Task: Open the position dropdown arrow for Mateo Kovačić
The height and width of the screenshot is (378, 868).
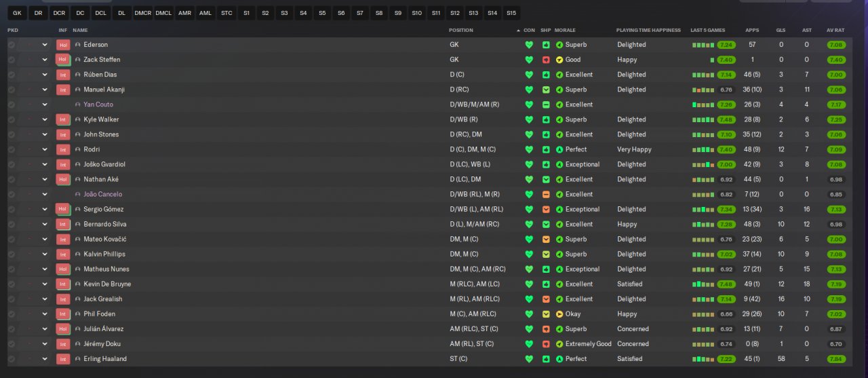Action: tap(45, 240)
